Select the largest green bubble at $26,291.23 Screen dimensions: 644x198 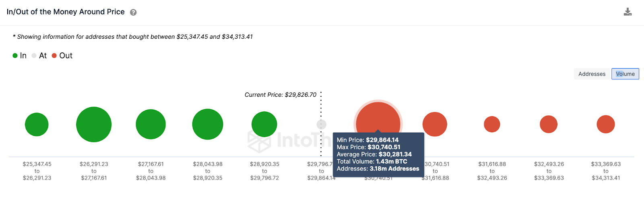[94, 125]
